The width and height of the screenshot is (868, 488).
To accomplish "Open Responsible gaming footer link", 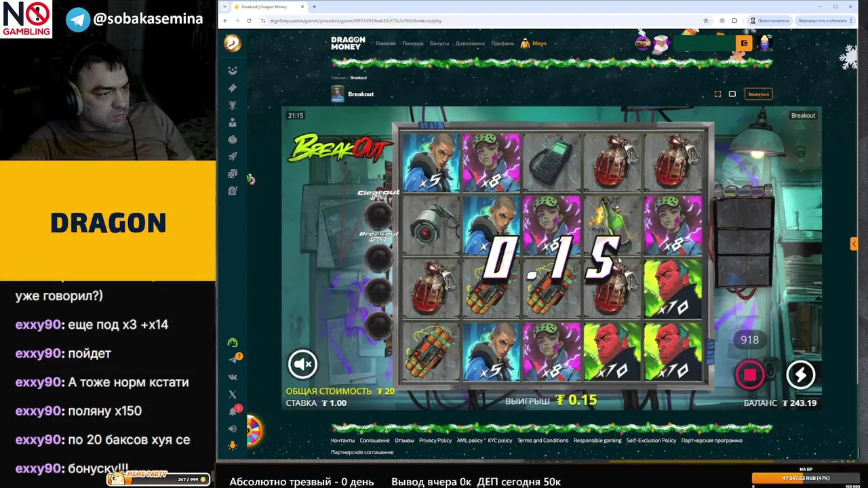I will [597, 441].
